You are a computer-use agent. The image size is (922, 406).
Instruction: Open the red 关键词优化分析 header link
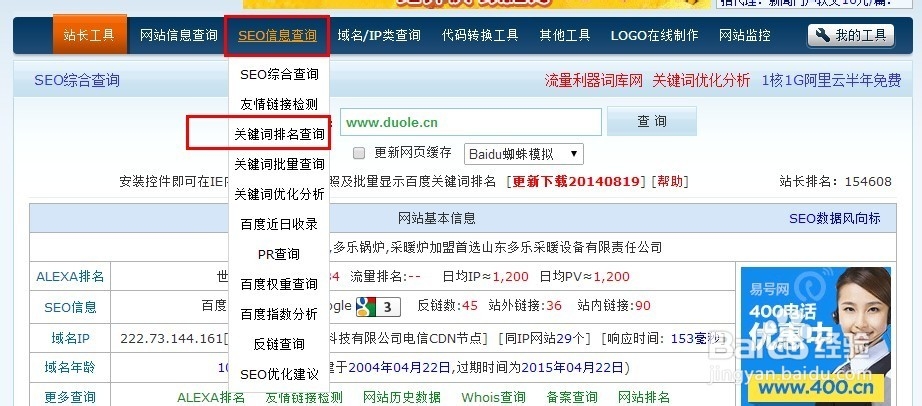pos(701,81)
